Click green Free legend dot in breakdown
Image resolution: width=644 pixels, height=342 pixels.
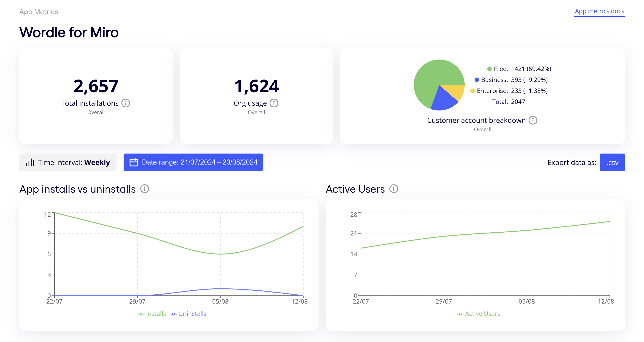coord(489,69)
